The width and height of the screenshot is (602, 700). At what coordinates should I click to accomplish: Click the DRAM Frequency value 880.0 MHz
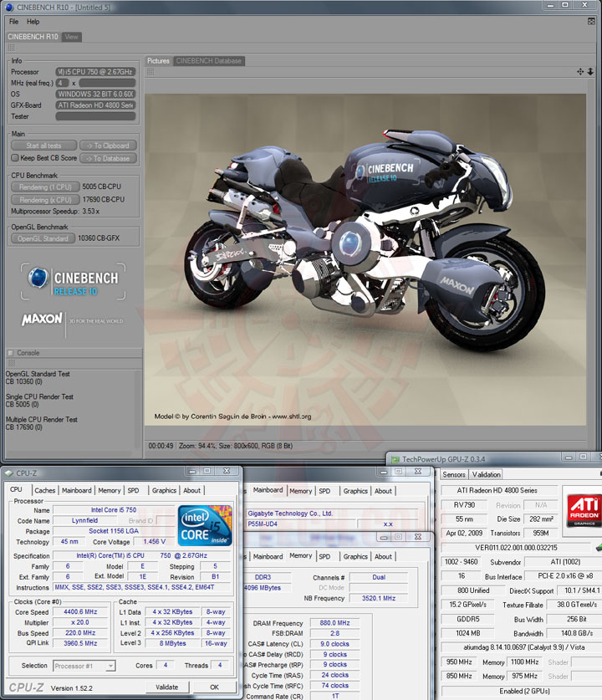click(x=334, y=623)
